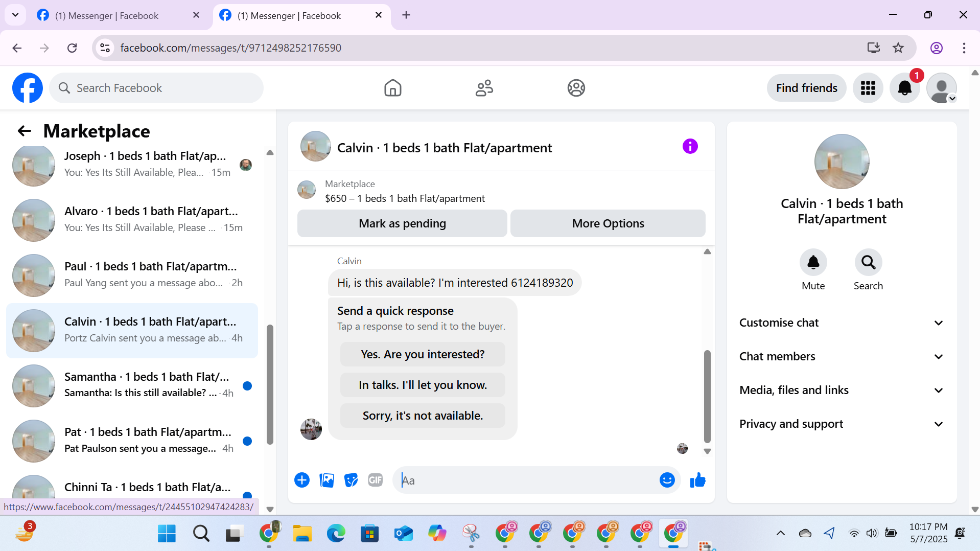Open Windows taskbar search
This screenshot has width=980, height=551.
click(201, 534)
